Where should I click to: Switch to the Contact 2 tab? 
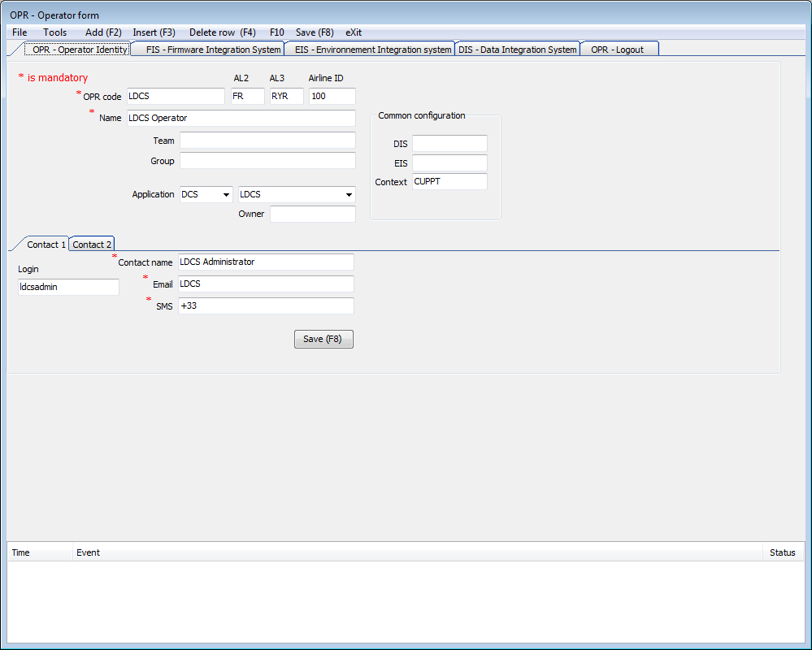(x=92, y=245)
